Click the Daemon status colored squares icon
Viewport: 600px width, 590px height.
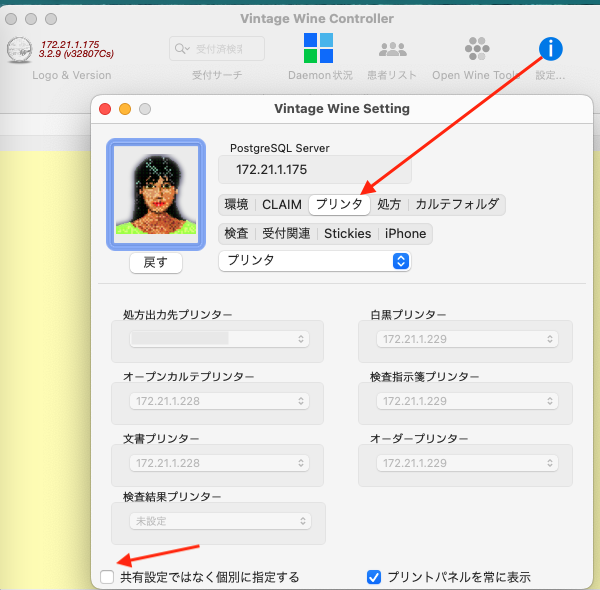pyautogui.click(x=318, y=48)
